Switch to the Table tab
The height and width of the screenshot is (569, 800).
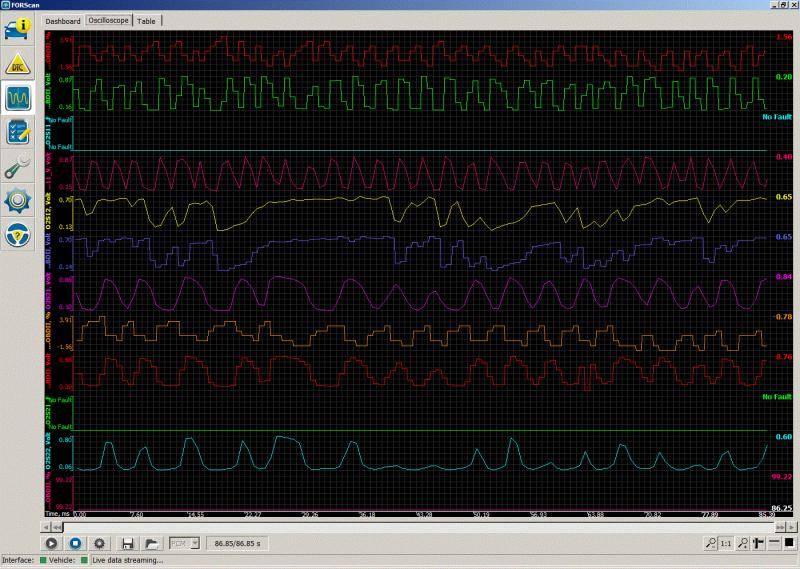[x=146, y=20]
